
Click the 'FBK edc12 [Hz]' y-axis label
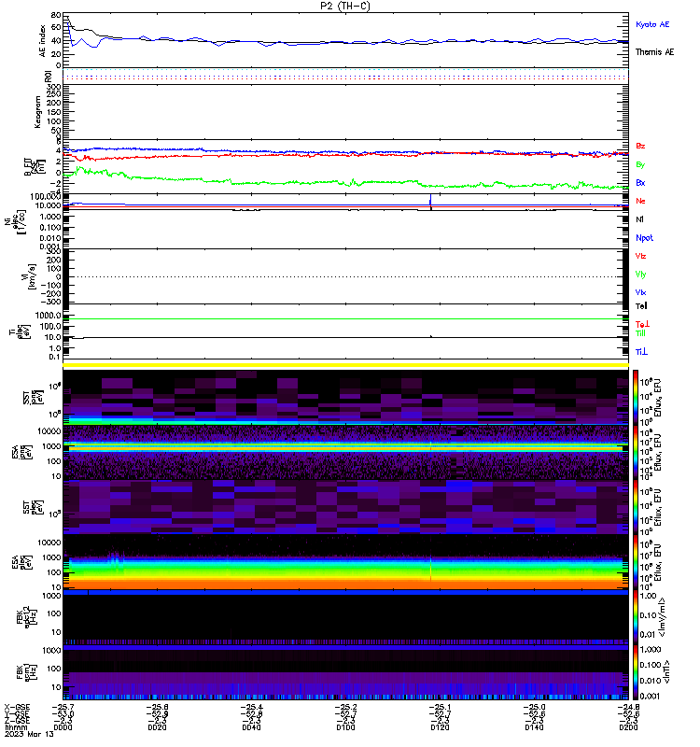26,618
